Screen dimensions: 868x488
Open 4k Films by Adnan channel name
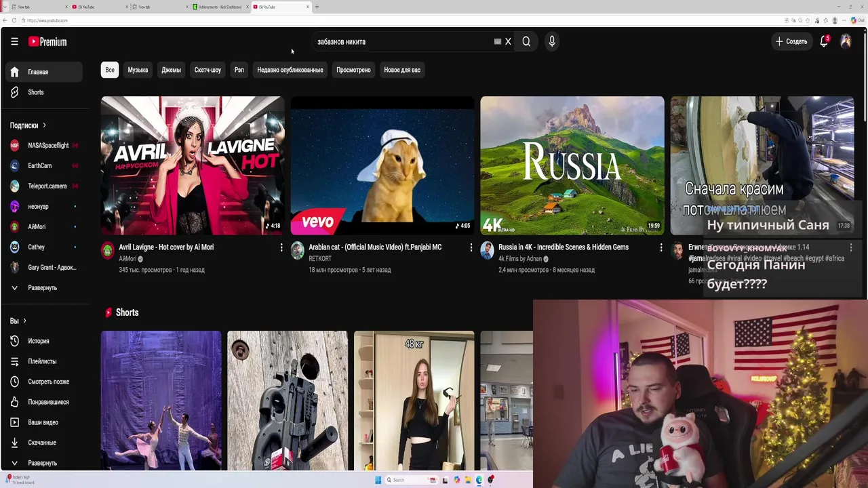[521, 259]
